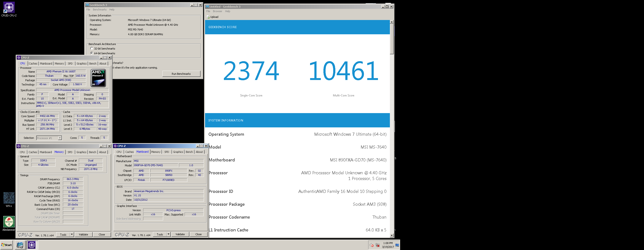
Task: Click the Core Voltage 1.560 V value
Action: click(77, 85)
